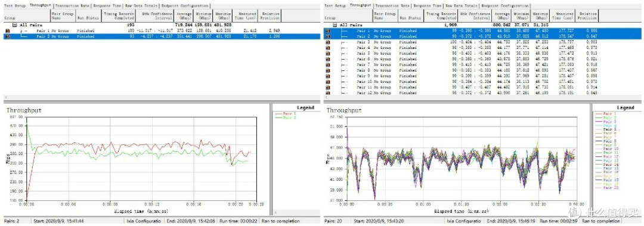This screenshot has width=644, height=226.
Task: Click timing records total 193
Action: point(131,25)
